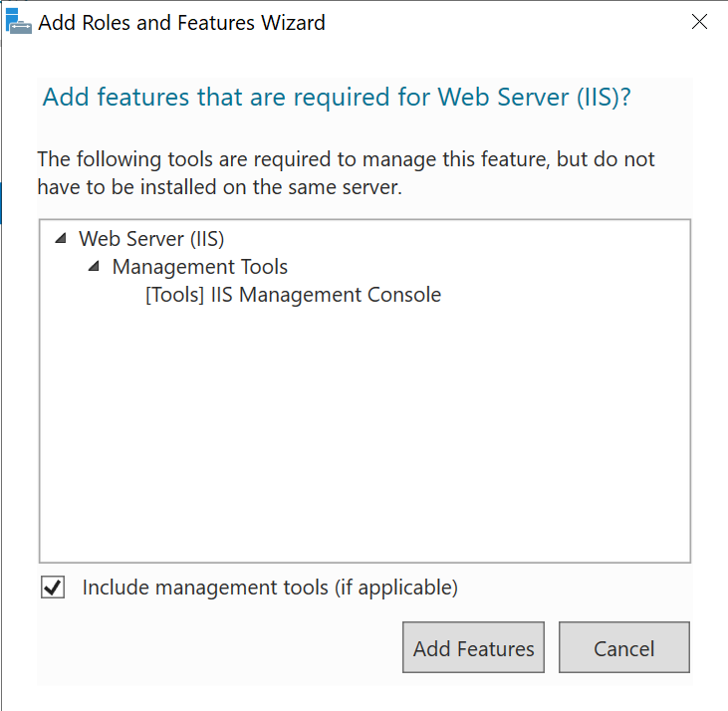Uncheck the Include management tools checkbox

coord(53,588)
